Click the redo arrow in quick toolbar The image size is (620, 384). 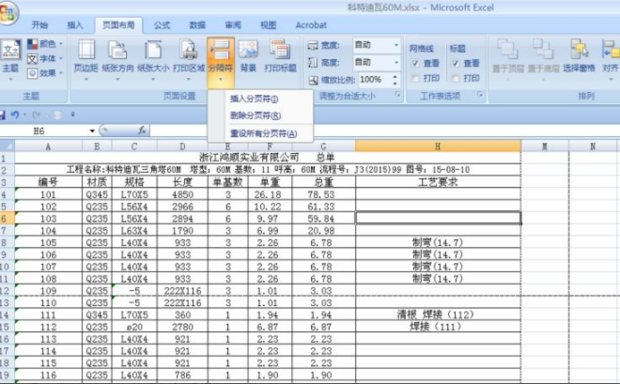(x=36, y=115)
